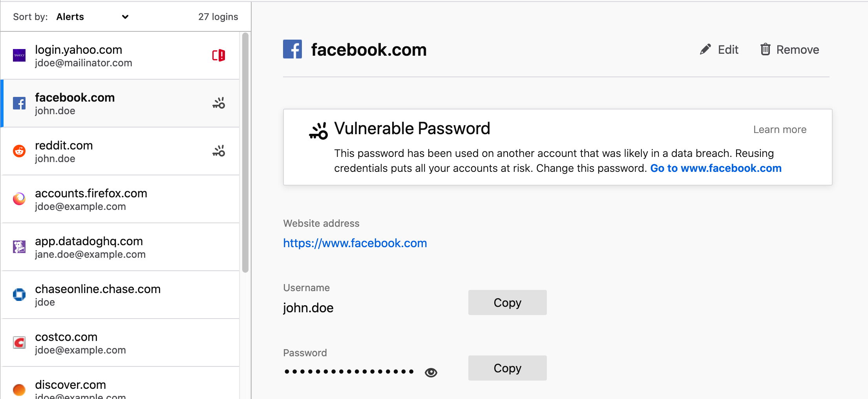Image resolution: width=868 pixels, height=399 pixels.
Task: Click the Facebook favicon in the sidebar list
Action: (x=19, y=103)
